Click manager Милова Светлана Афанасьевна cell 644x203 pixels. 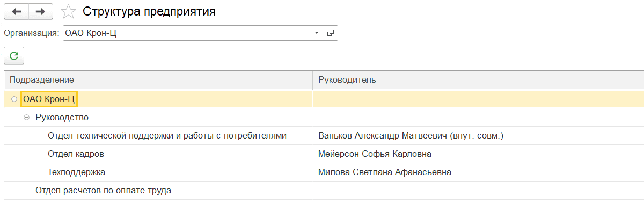click(x=478, y=172)
